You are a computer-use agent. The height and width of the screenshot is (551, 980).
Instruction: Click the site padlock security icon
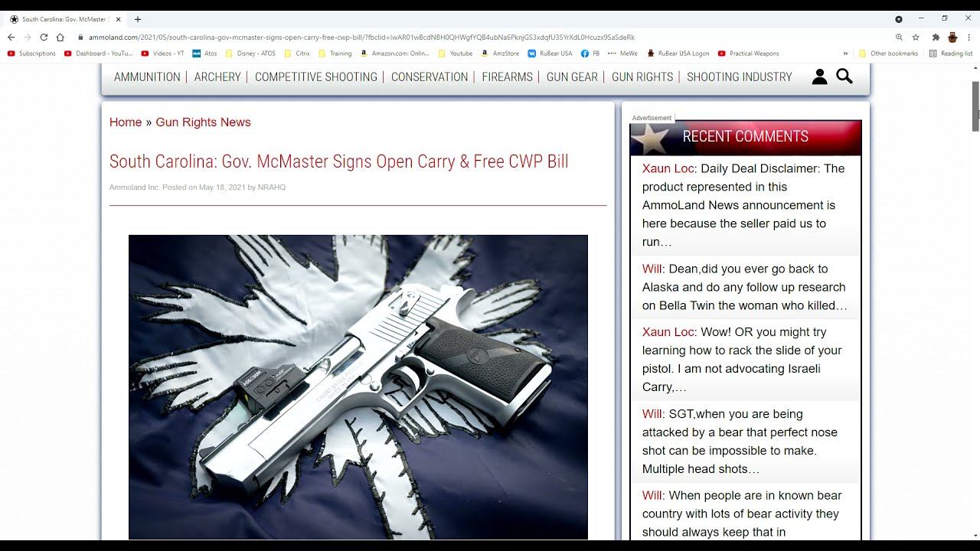[x=80, y=37]
